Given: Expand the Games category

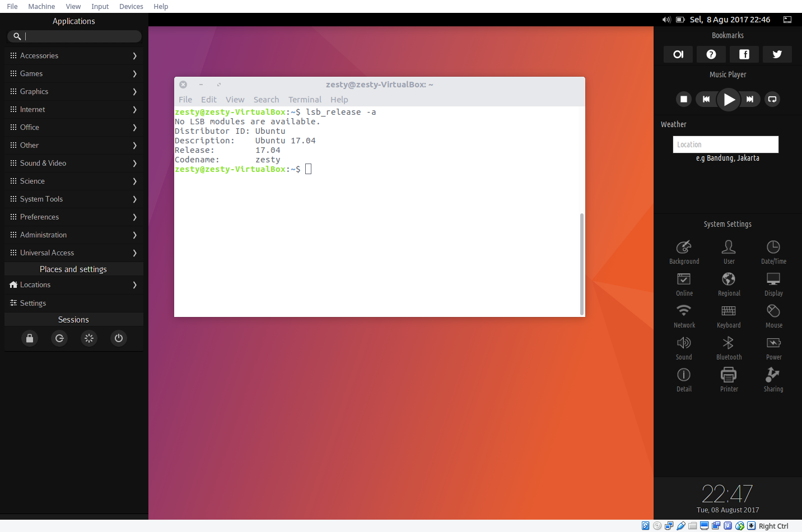Looking at the screenshot, I should point(74,73).
